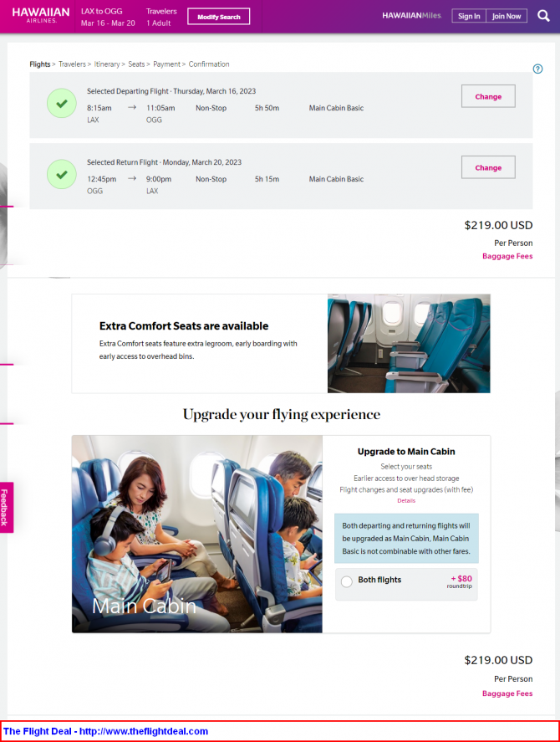Change the selected departing flight
Viewport: 560px width, 742px height.
point(488,96)
